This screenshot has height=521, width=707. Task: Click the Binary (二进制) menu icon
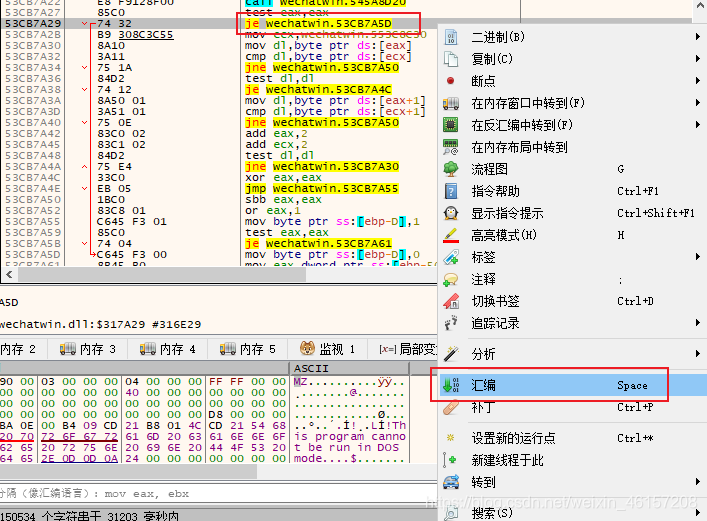coord(450,37)
